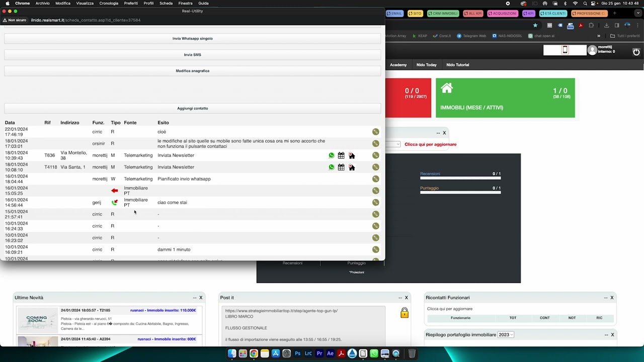Click green phone icon in gerij row
Image resolution: width=644 pixels, height=362 pixels.
point(114,203)
